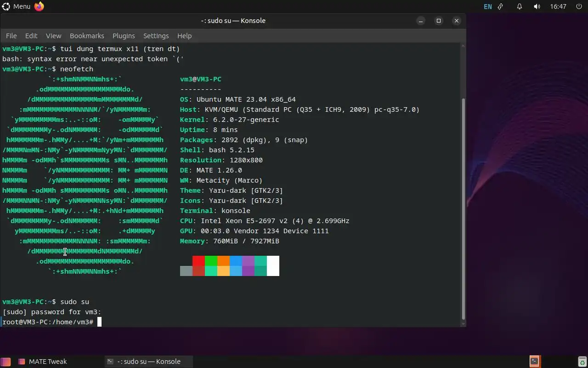Click the 'Host: KVM/QEMU' line
The width and height of the screenshot is (588, 368).
coord(300,109)
